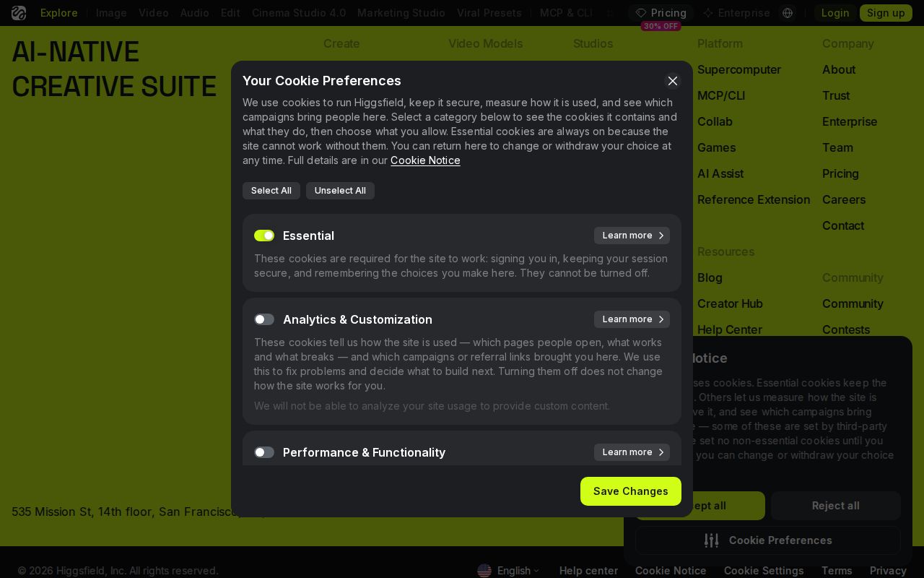Open the Creator Hub resource link
This screenshot has width=924, height=578.
[730, 303]
